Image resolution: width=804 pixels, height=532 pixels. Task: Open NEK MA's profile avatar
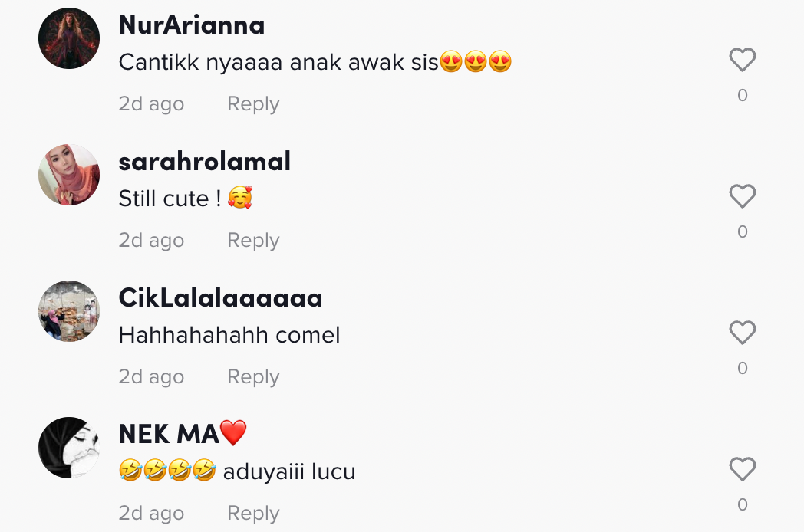click(69, 448)
